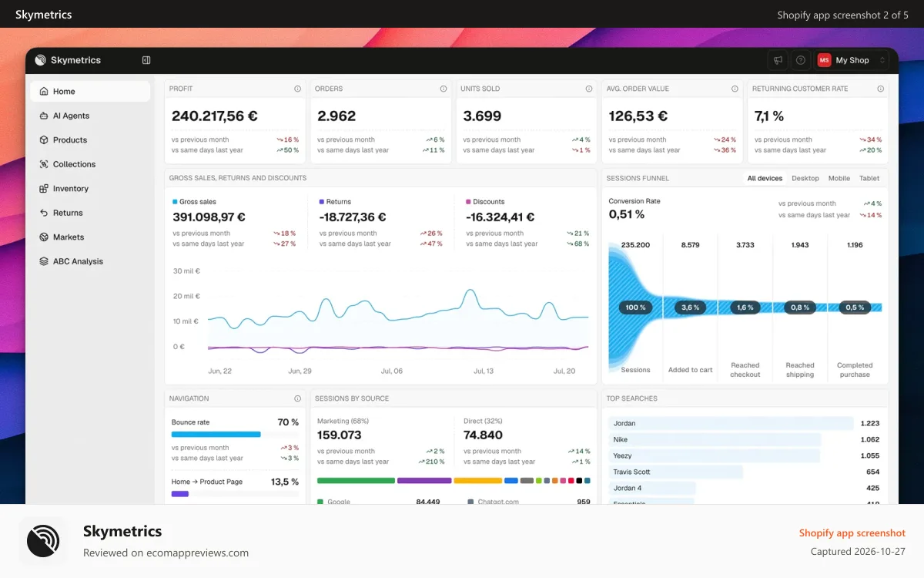Click the Home → Product Page progress bar
Screen dimensions: 924x578
[x=235, y=494]
